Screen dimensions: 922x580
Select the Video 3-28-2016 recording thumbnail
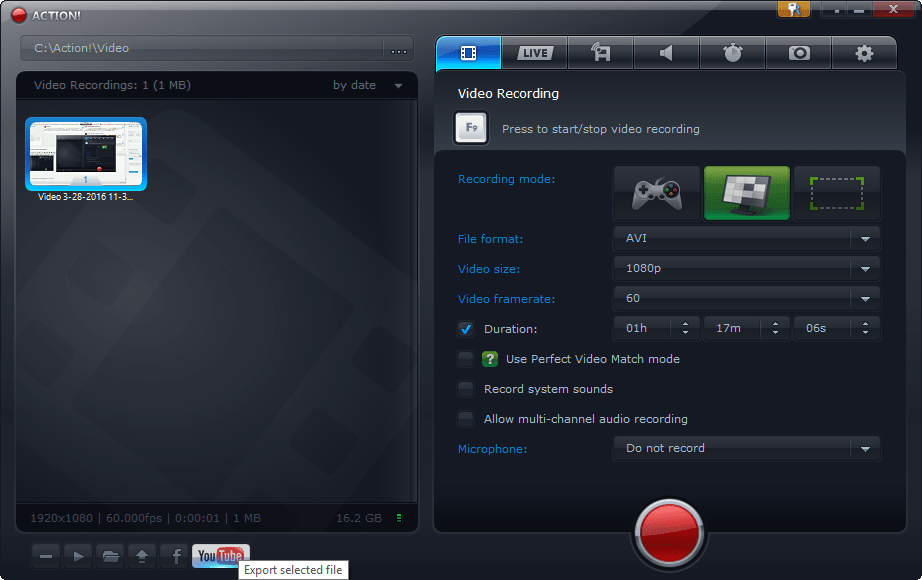pos(86,154)
